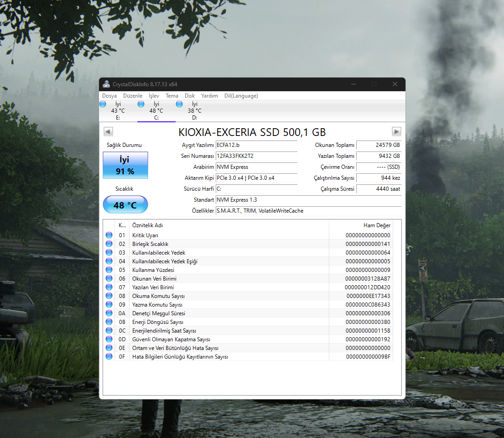504x438 pixels.
Task: Click the 48 °C temperature button
Action: click(x=125, y=205)
